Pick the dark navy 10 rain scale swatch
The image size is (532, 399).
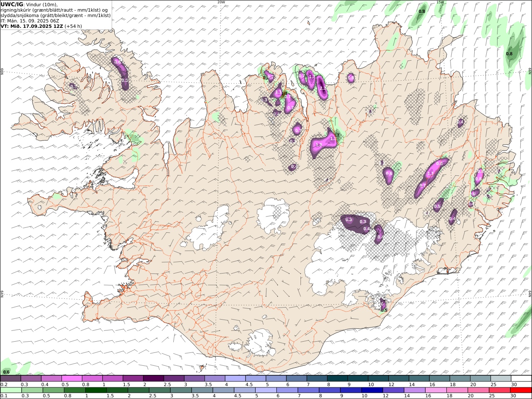click(372, 390)
